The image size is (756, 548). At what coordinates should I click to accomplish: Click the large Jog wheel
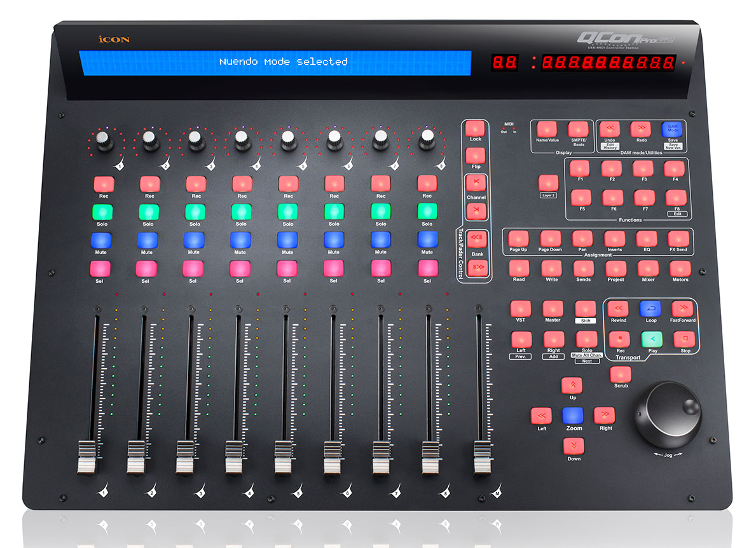pyautogui.click(x=668, y=414)
